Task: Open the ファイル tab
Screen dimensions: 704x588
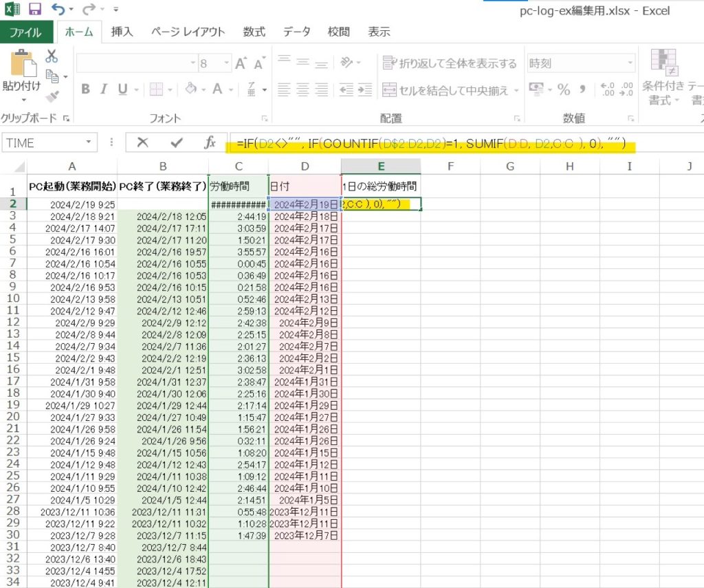Action: (x=25, y=32)
